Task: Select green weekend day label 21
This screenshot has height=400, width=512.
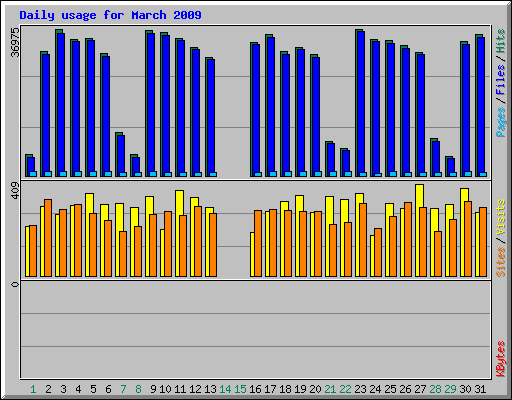Action: coord(330,389)
